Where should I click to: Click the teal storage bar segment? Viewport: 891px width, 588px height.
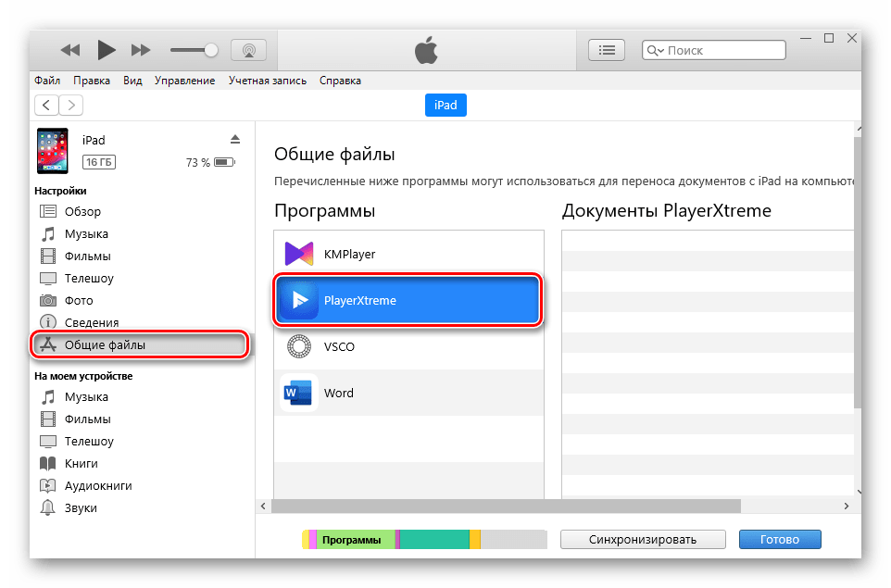[x=434, y=540]
